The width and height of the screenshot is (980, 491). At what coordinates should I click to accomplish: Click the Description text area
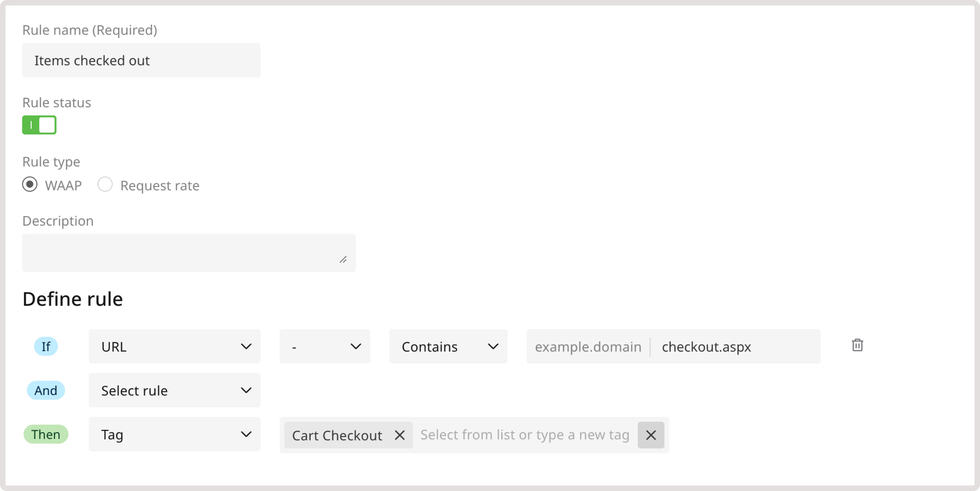pyautogui.click(x=188, y=252)
